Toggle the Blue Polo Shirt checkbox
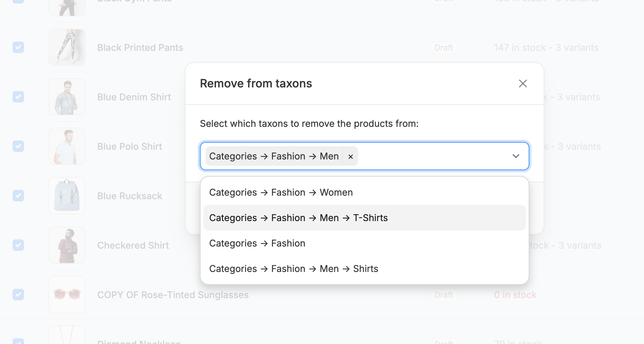 [18, 146]
